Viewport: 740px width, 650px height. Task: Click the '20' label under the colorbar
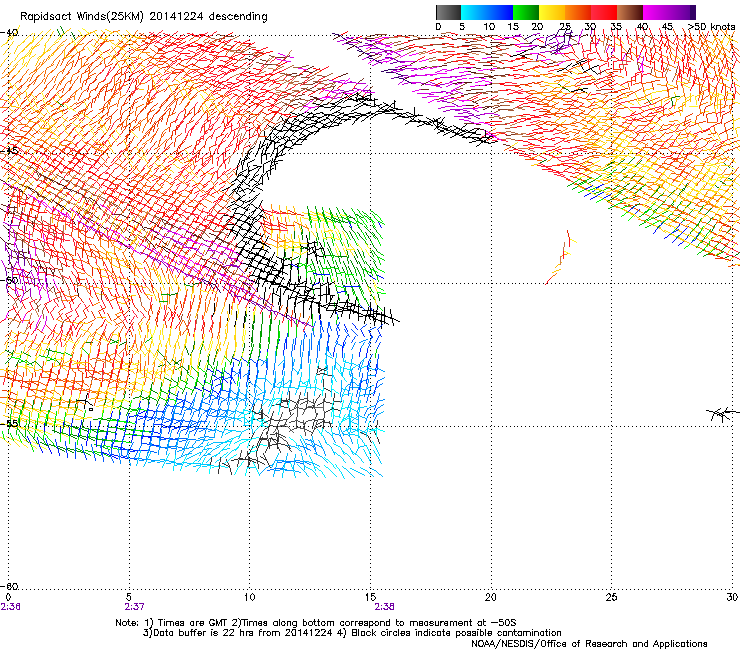pyautogui.click(x=537, y=27)
